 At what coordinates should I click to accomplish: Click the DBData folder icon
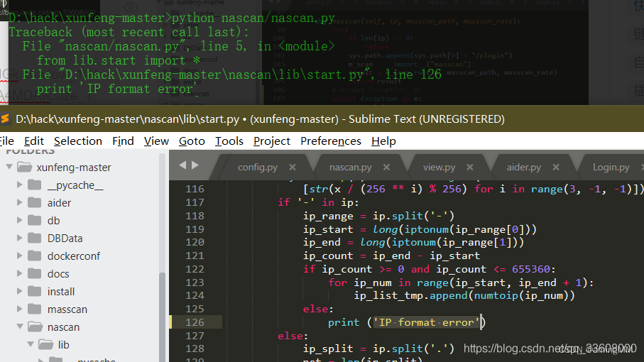(35, 238)
